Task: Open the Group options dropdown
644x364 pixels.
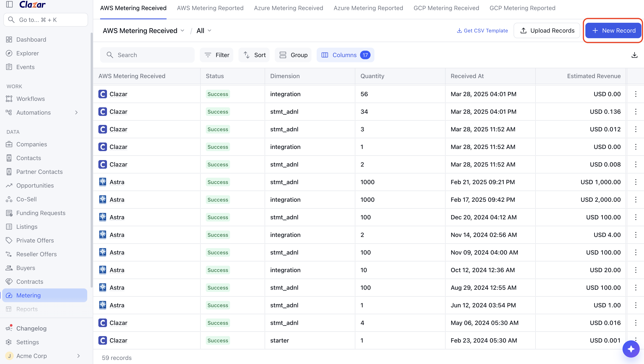Action: point(293,55)
